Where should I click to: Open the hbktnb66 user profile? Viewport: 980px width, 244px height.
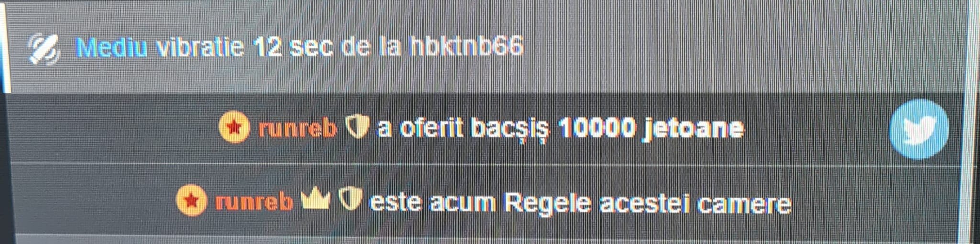(x=467, y=47)
